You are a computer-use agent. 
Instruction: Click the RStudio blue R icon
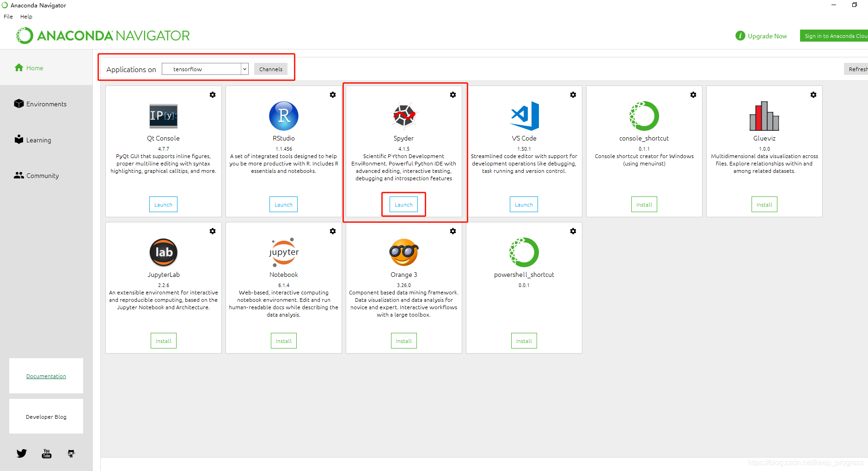(284, 116)
